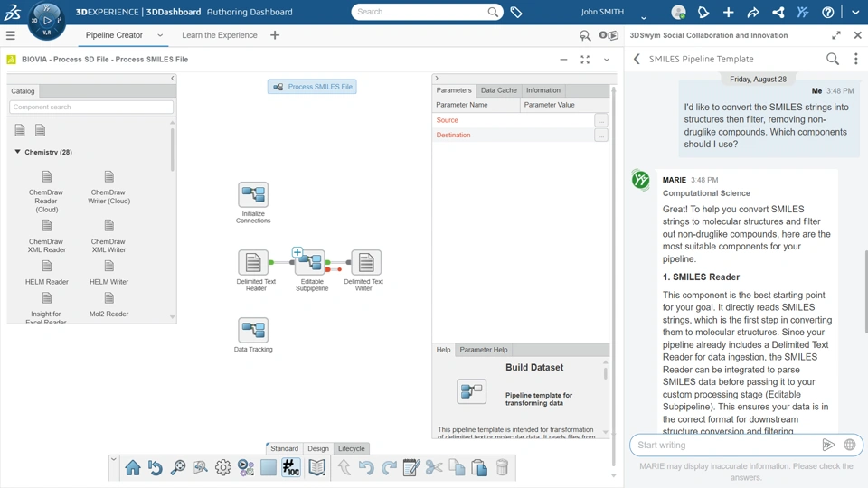
Task: Click the plus Add icon in top bar
Action: pos(728,12)
